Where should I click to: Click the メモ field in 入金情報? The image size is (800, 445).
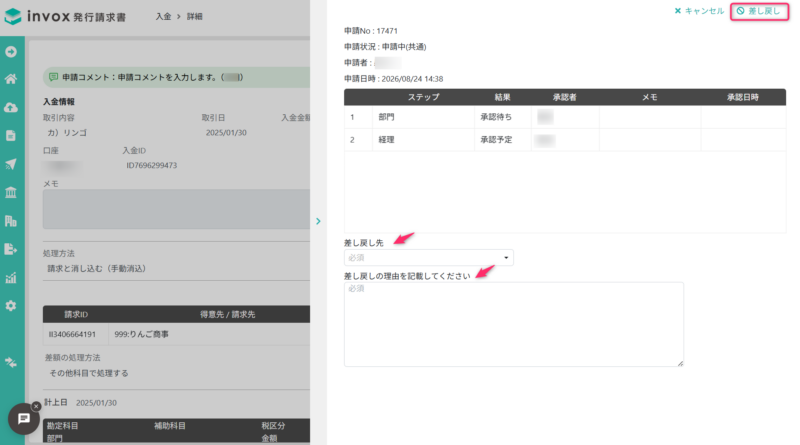[x=177, y=209]
